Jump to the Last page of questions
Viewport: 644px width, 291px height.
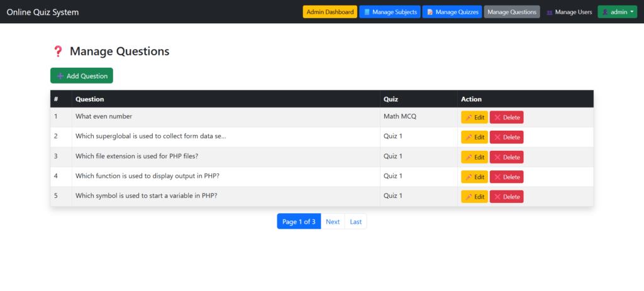[356, 222]
